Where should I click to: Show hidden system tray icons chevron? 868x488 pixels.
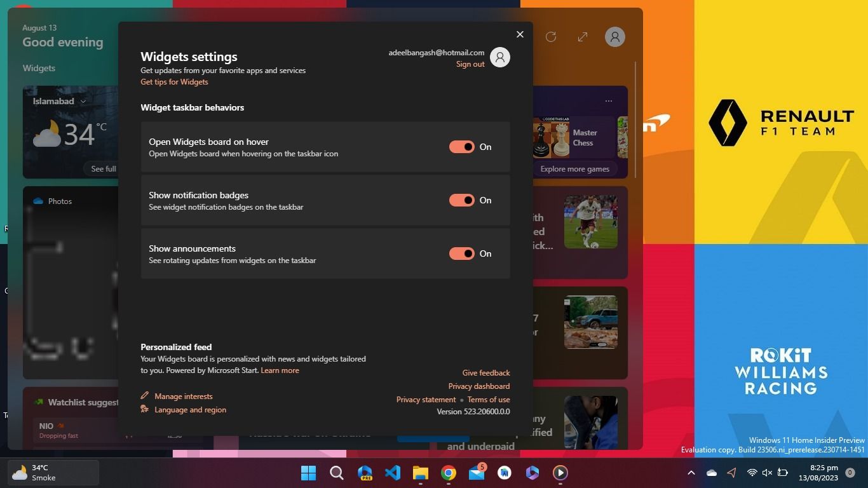[691, 473]
